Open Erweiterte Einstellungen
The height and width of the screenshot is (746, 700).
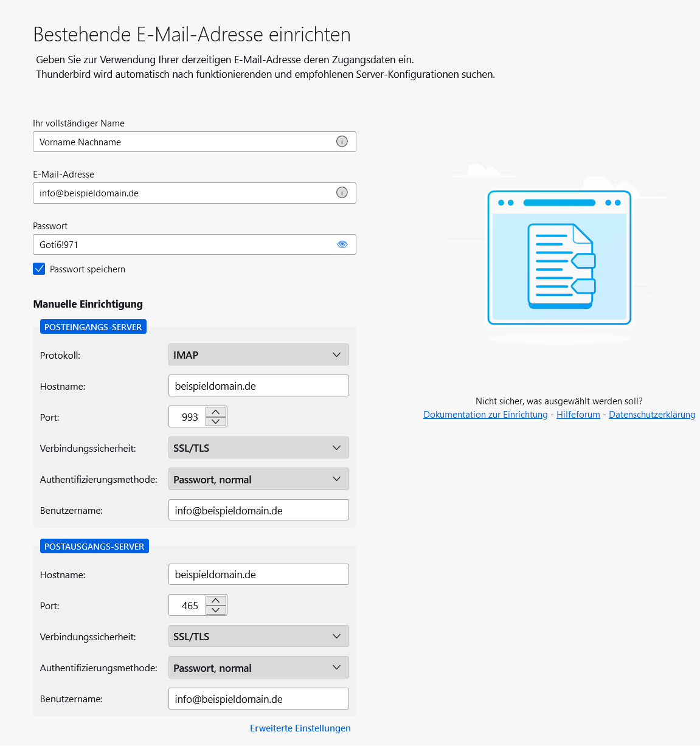click(x=300, y=728)
